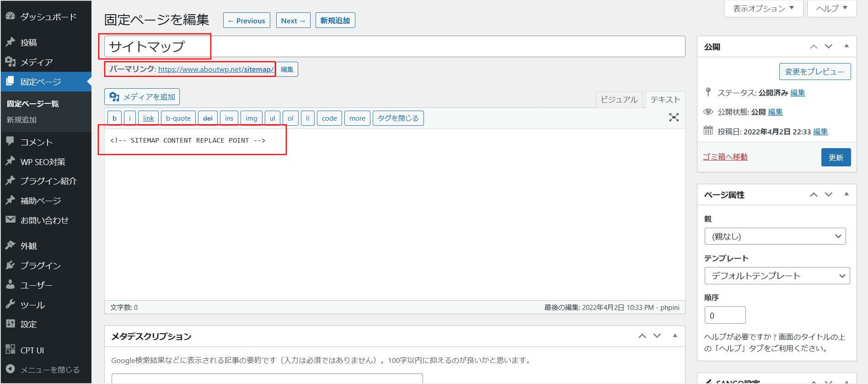Switch to the ビジュアル editor tab
The width and height of the screenshot is (868, 384).
[619, 100]
